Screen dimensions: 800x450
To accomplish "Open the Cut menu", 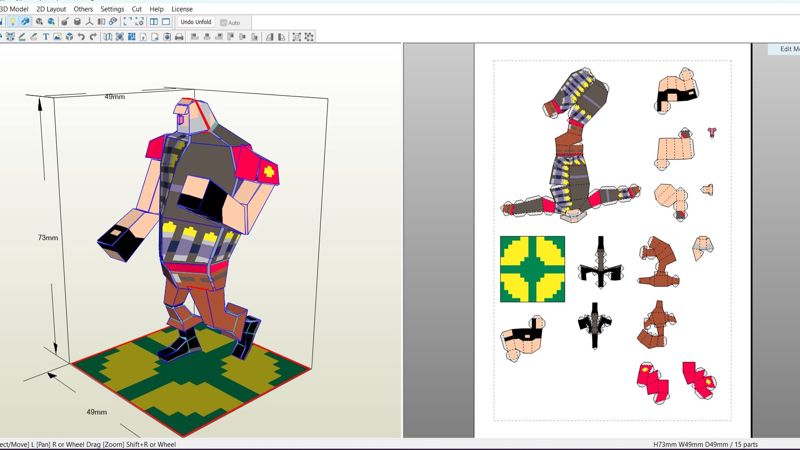I will point(137,9).
